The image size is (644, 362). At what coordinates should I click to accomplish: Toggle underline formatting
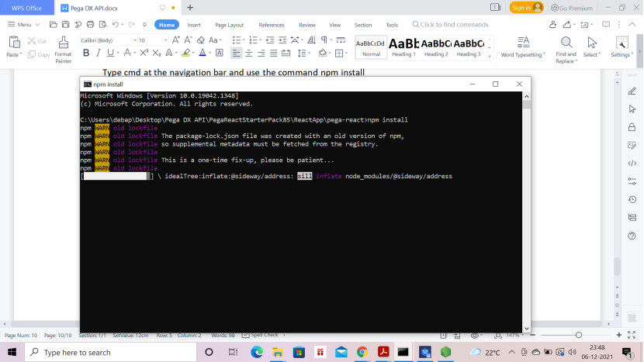pos(110,53)
